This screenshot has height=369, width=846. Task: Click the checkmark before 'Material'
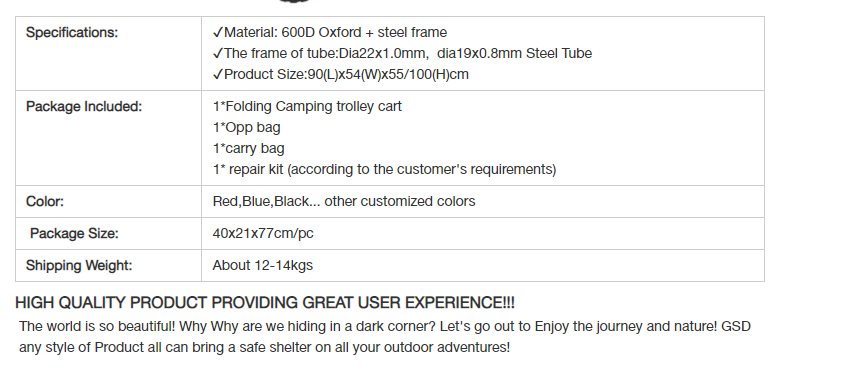(x=218, y=33)
